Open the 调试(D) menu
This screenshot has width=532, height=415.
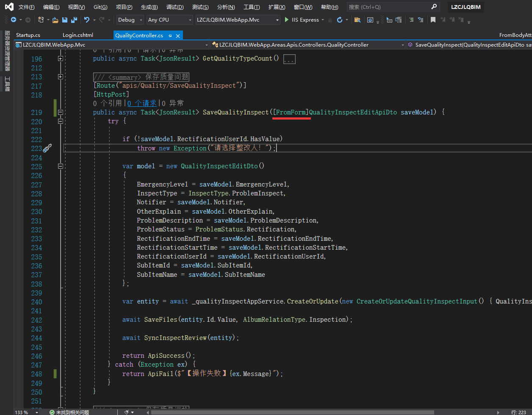tap(175, 7)
